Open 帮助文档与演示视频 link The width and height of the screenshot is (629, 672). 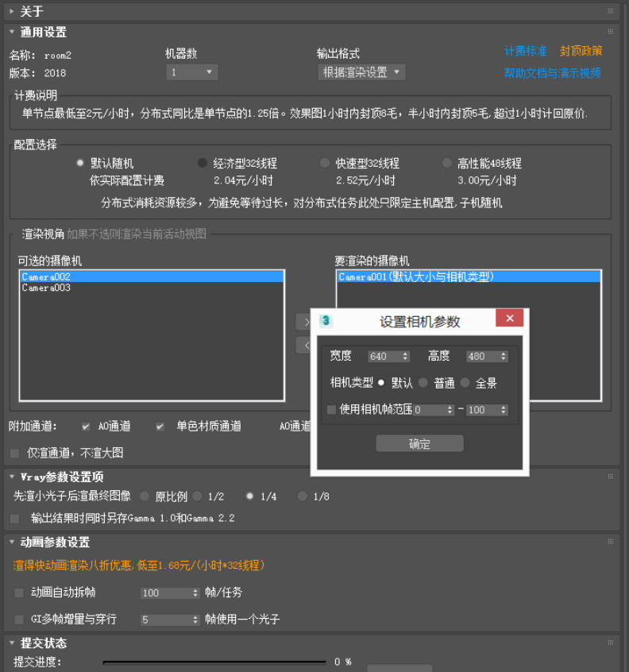point(552,73)
